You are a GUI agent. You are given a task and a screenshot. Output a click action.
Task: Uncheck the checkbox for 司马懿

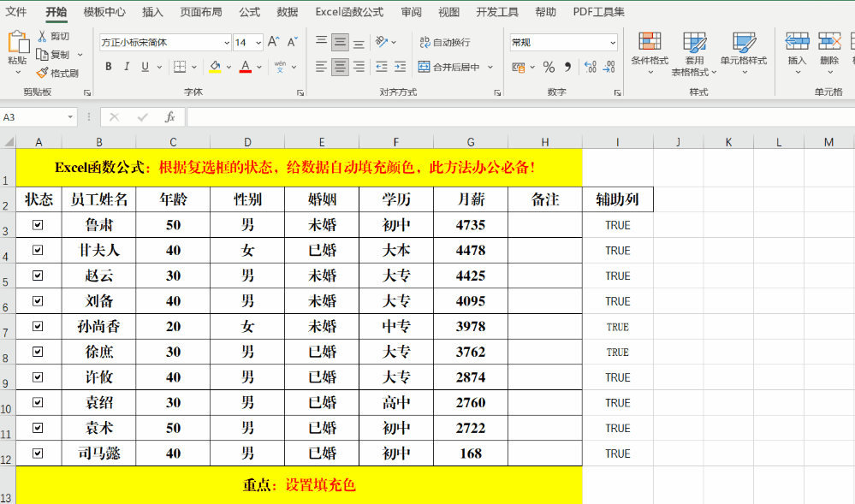(38, 453)
